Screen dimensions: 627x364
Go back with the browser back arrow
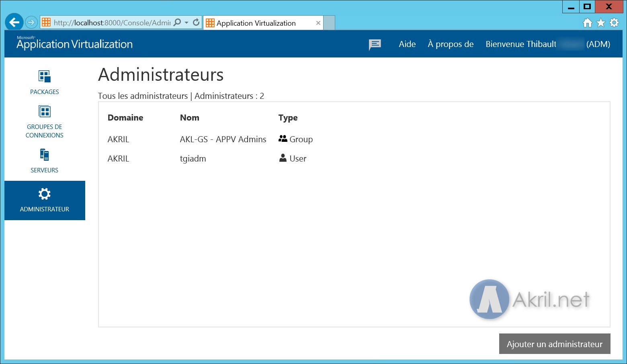(x=14, y=22)
